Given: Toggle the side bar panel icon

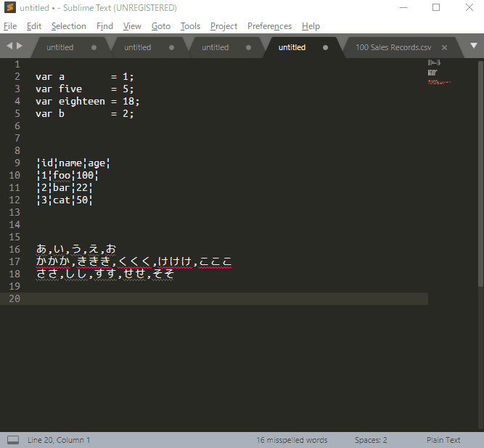Looking at the screenshot, I should 13,440.
